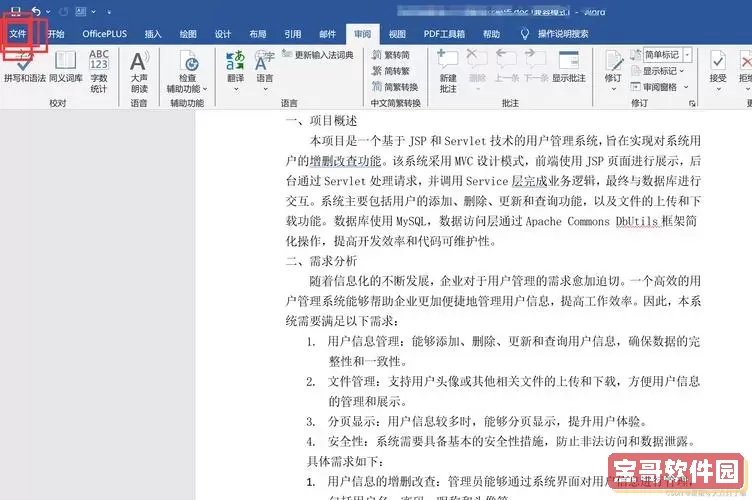Click list item 2 文件管理
Screen dimensions: 752x500
click(504, 391)
